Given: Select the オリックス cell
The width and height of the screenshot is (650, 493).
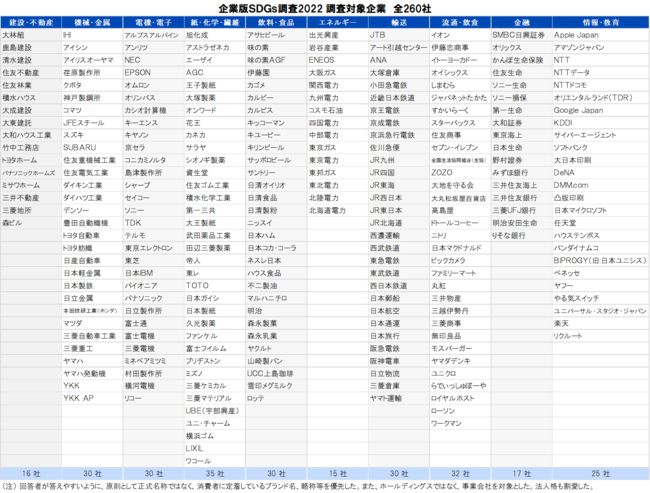Looking at the screenshot, I should coord(521,48).
